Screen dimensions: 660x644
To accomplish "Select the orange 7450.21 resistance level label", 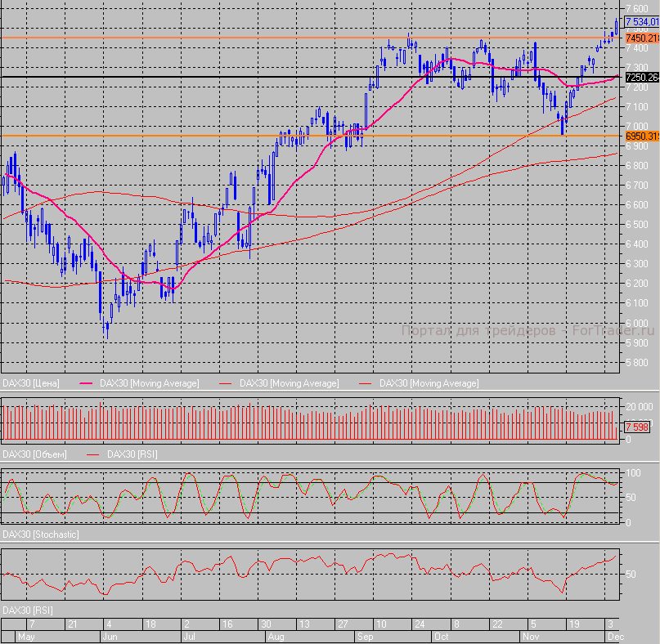I will click(x=641, y=38).
